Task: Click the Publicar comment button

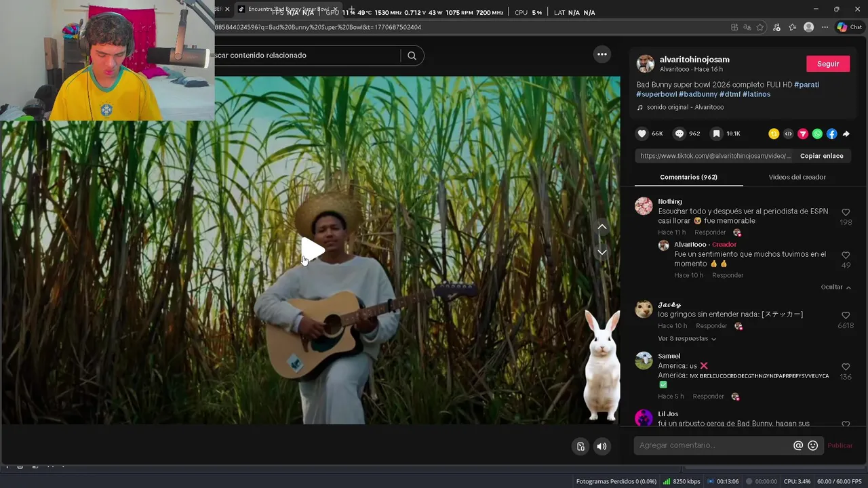Action: [840, 445]
